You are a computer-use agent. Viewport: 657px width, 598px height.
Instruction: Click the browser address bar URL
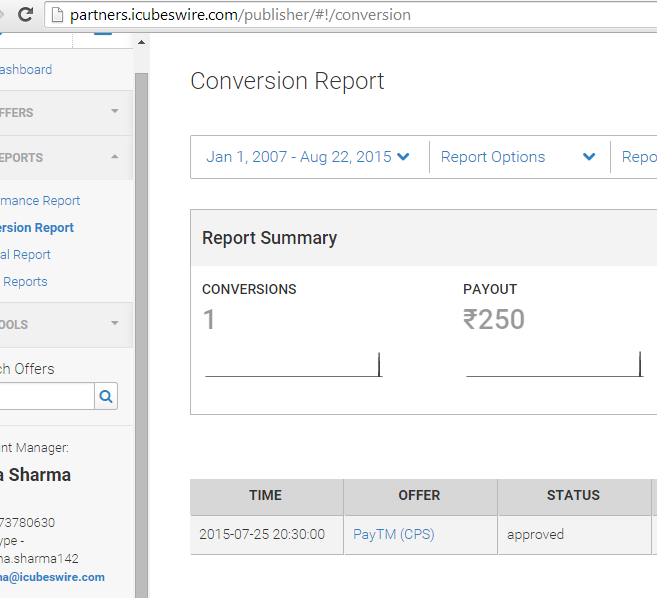(x=240, y=15)
